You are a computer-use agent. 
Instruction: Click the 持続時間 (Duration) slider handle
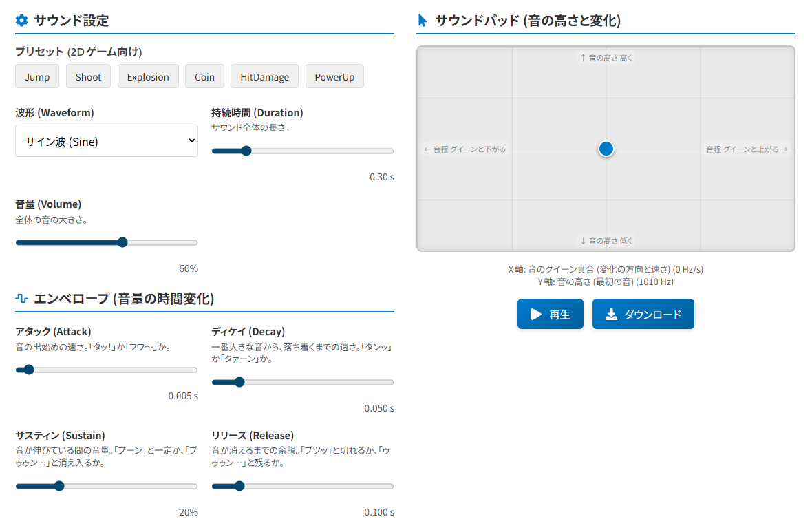click(246, 151)
